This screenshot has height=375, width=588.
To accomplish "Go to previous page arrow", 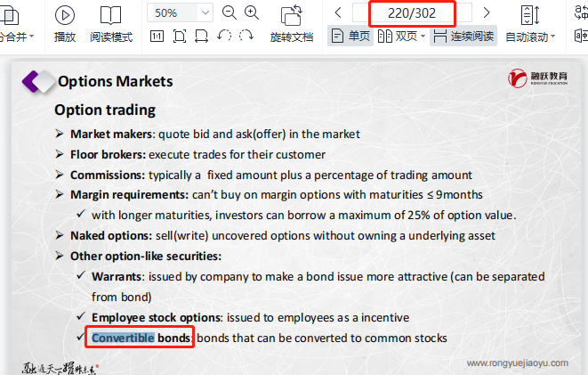I will click(x=338, y=12).
